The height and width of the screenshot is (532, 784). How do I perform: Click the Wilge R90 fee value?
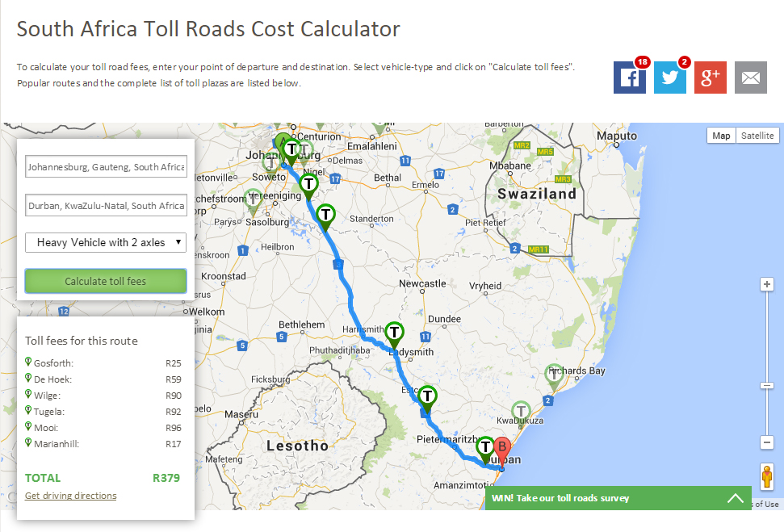pyautogui.click(x=174, y=396)
